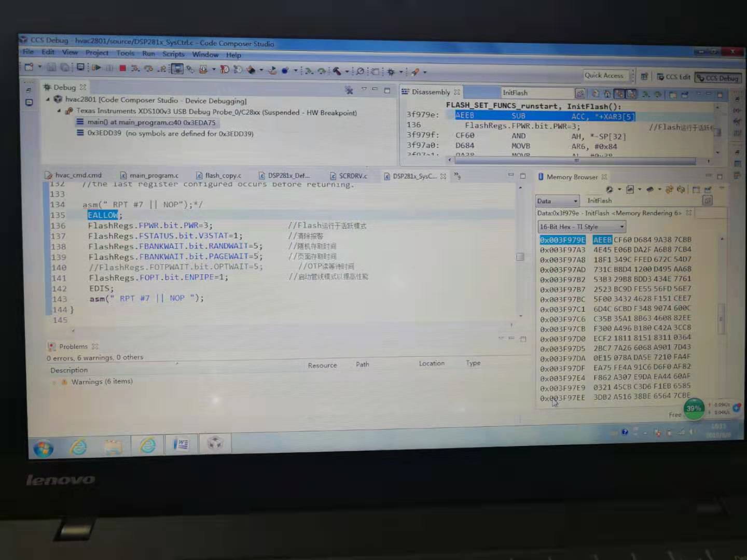Click the EALLOW text on line 135

(x=103, y=215)
